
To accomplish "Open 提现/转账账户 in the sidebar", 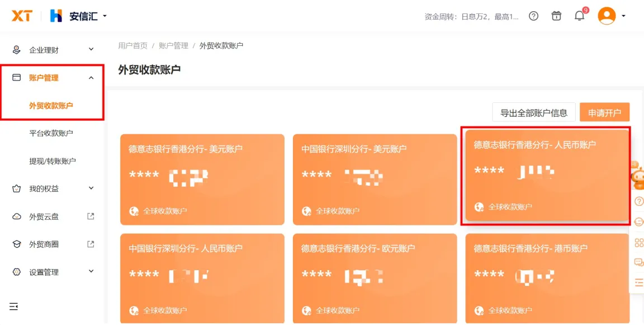I will point(52,161).
